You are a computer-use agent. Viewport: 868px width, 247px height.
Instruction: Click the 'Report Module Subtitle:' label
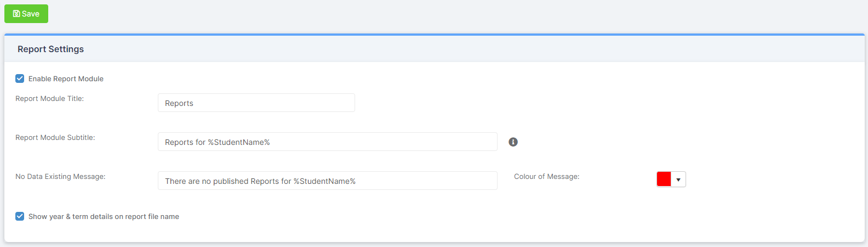(x=55, y=138)
